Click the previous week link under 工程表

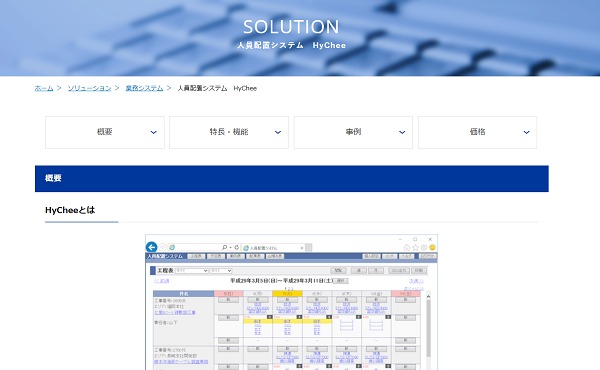tap(161, 281)
